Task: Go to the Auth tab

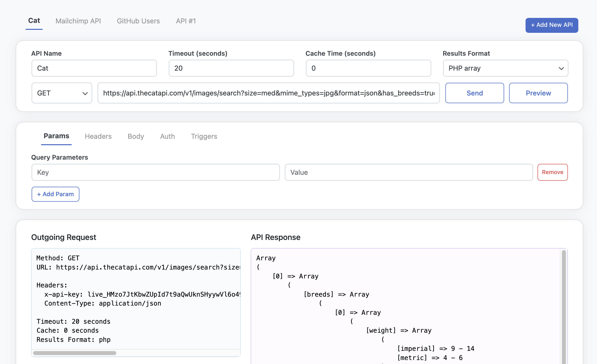Action: [167, 136]
